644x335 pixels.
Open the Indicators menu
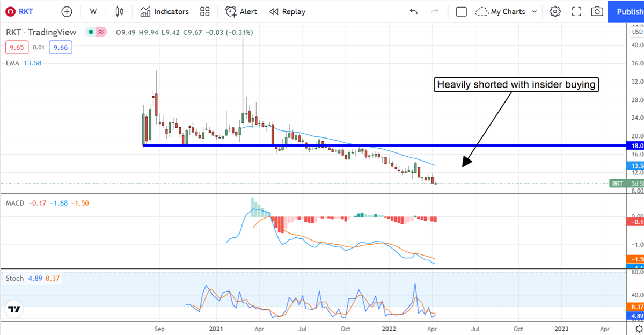click(x=164, y=11)
